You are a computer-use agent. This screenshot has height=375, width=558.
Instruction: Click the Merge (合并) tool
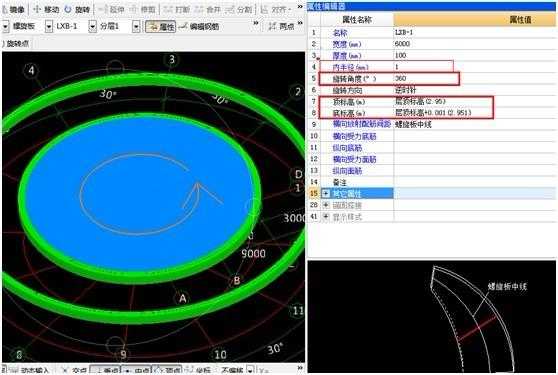coord(208,10)
